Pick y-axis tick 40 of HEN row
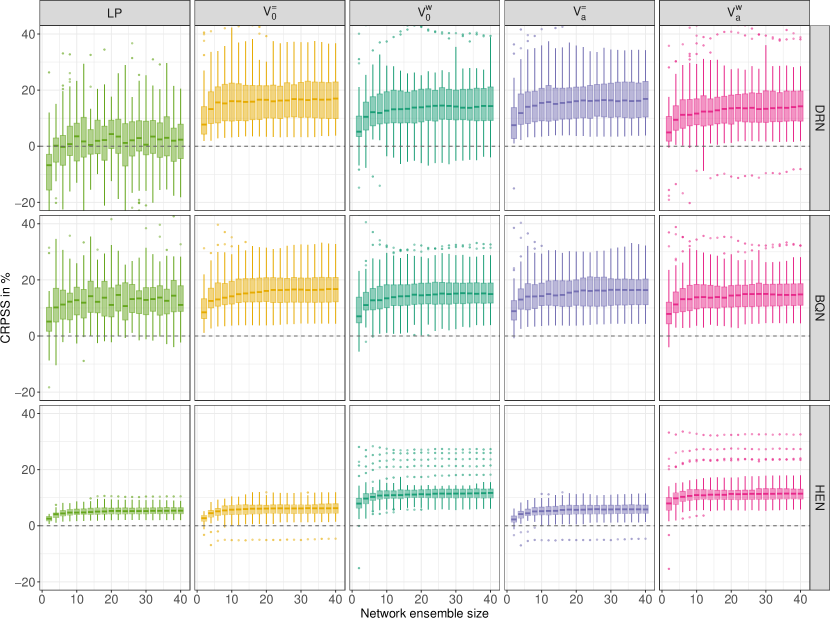This screenshot has height=618, width=830. 29,414
